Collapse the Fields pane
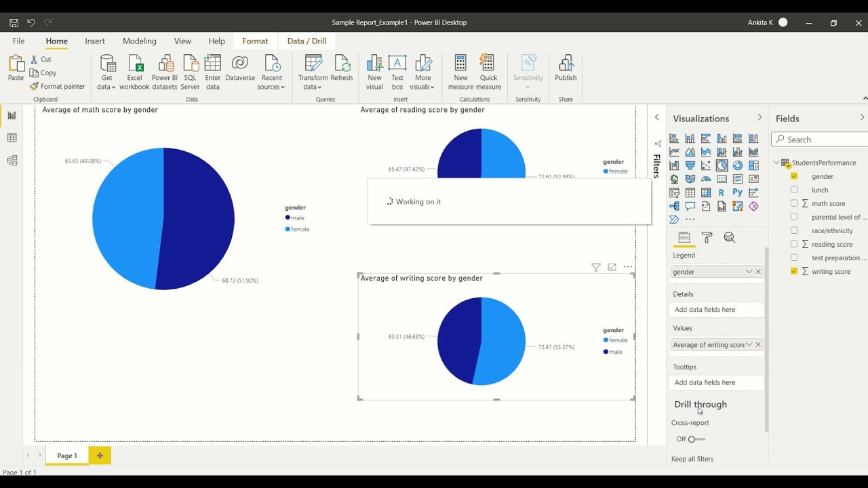Viewport: 868px width, 488px height. click(x=862, y=118)
